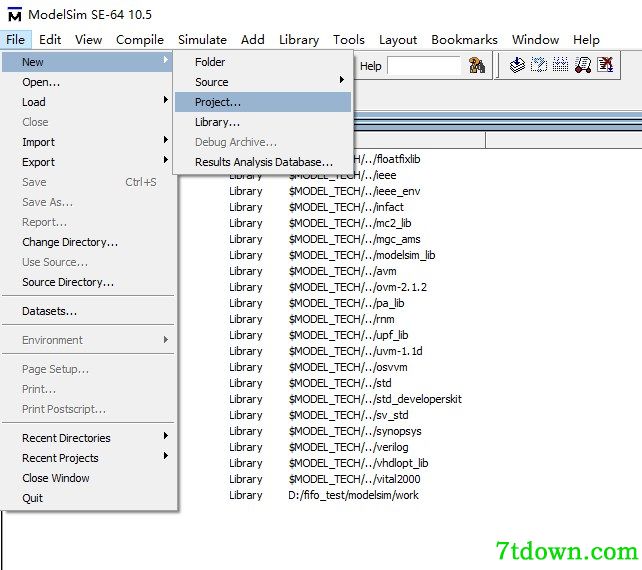This screenshot has width=642, height=570.
Task: Click the D:/fifo_test/modelsim/work path
Action: coord(353,495)
